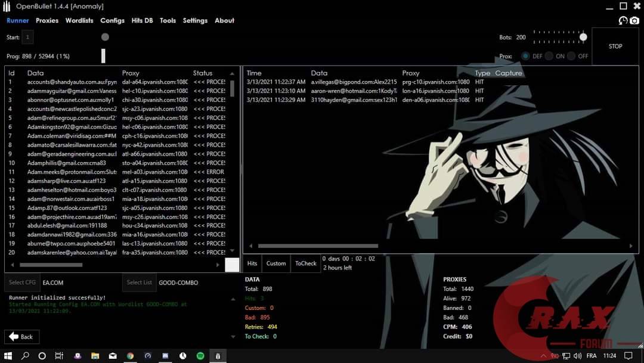
Task: Click the Select CFG button
Action: click(x=22, y=283)
